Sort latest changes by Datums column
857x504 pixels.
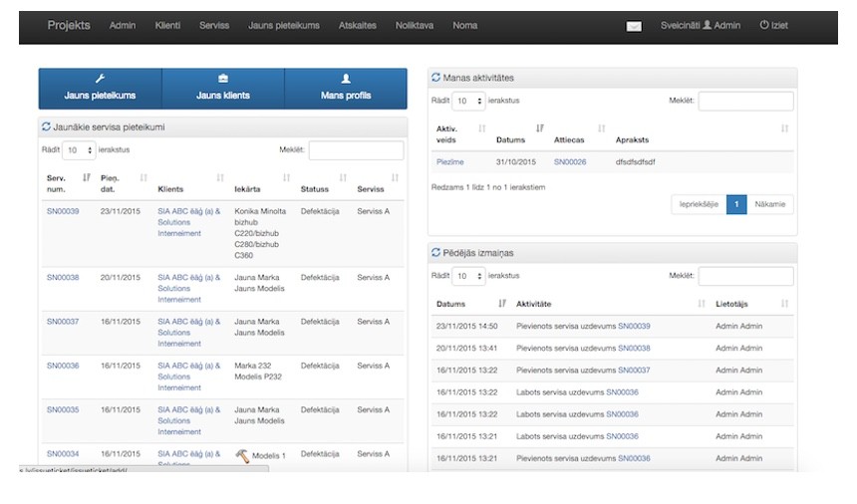pyautogui.click(x=501, y=303)
